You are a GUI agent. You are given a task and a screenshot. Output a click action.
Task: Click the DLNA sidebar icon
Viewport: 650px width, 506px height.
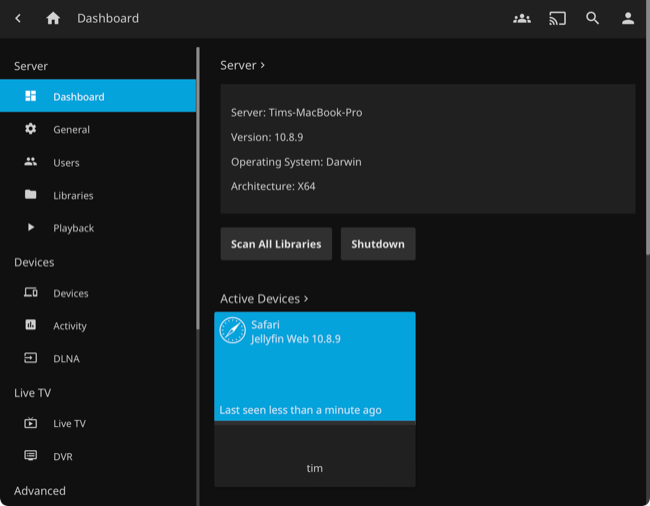point(31,358)
